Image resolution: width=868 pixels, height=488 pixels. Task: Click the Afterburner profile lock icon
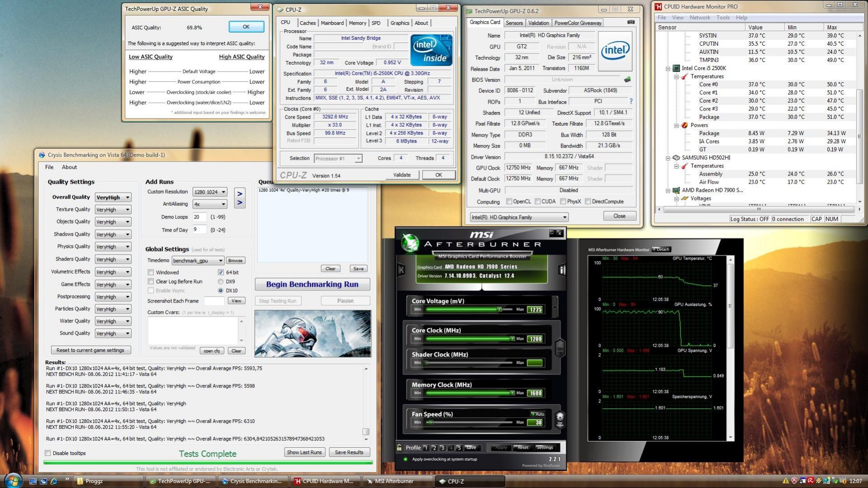pyautogui.click(x=399, y=447)
